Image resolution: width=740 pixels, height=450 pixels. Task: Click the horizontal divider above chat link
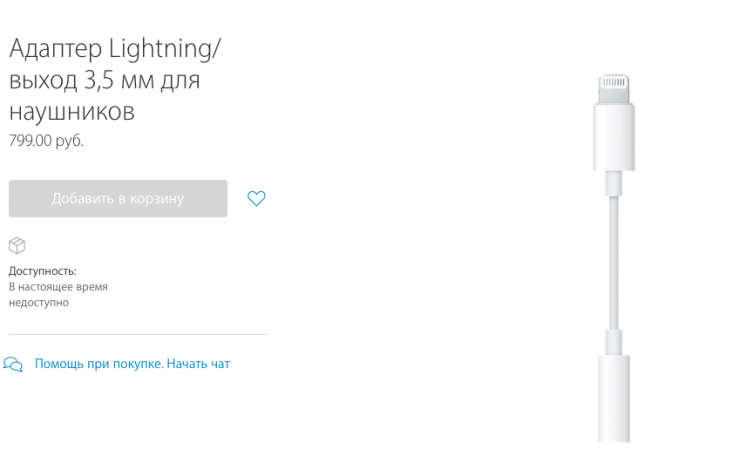[138, 334]
